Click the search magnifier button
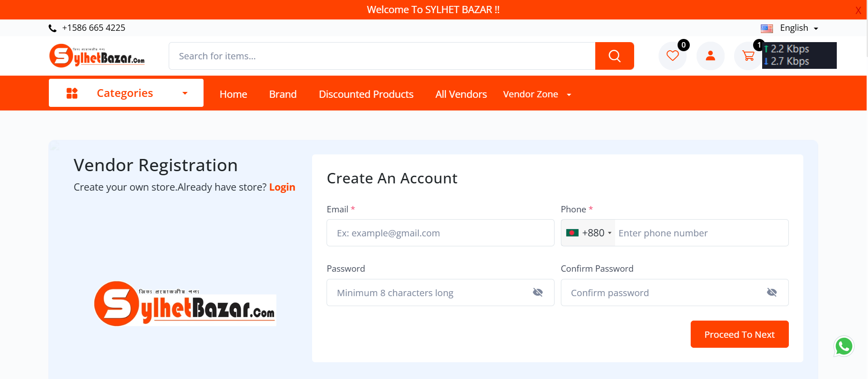 pyautogui.click(x=614, y=56)
